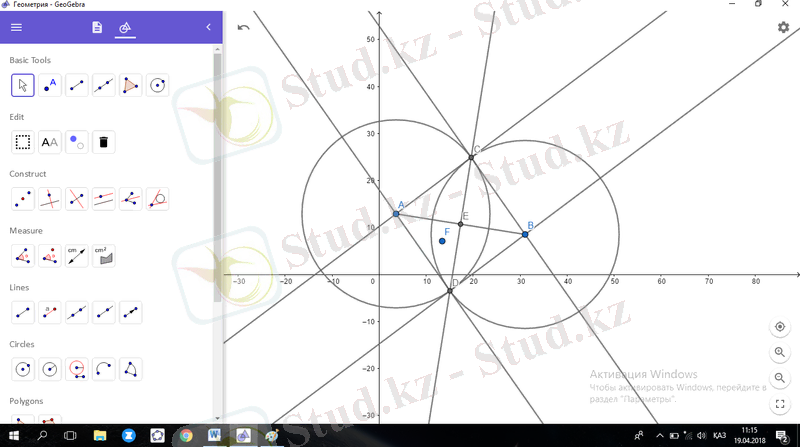Open Word from the Windows taskbar
Viewport: 800px width, 447px height.
pos(215,435)
